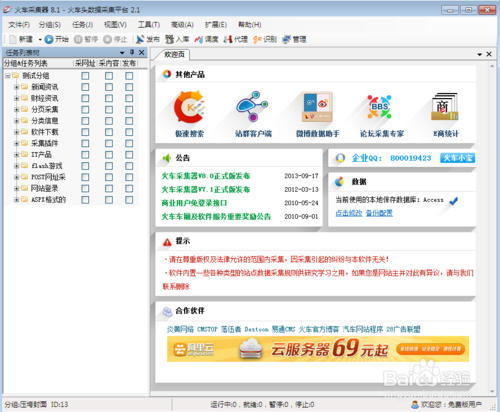Image resolution: width=500 pixels, height=412 pixels.
Task: Expand the 软件下载 tree node
Action: 16,132
